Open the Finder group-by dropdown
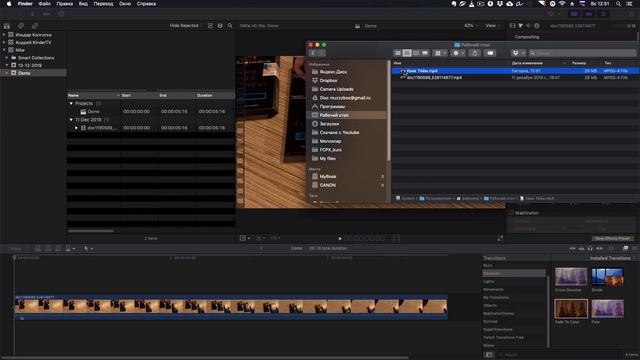 point(440,53)
